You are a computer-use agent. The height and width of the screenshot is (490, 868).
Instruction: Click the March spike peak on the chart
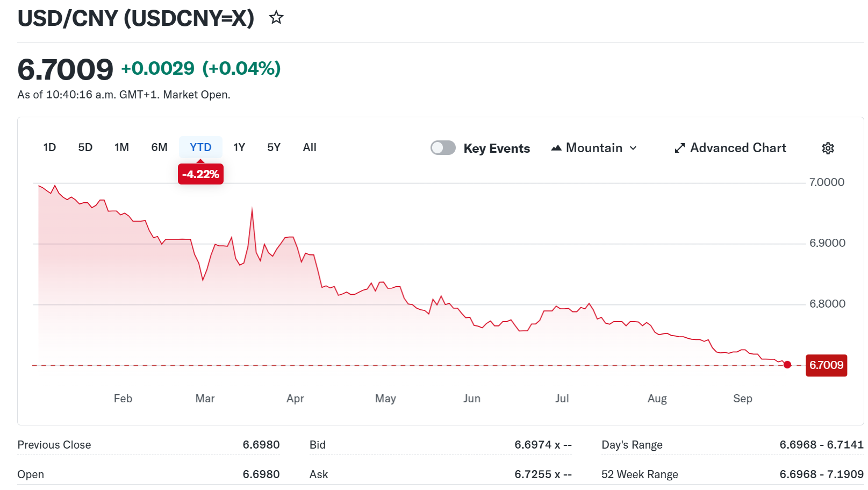point(252,209)
